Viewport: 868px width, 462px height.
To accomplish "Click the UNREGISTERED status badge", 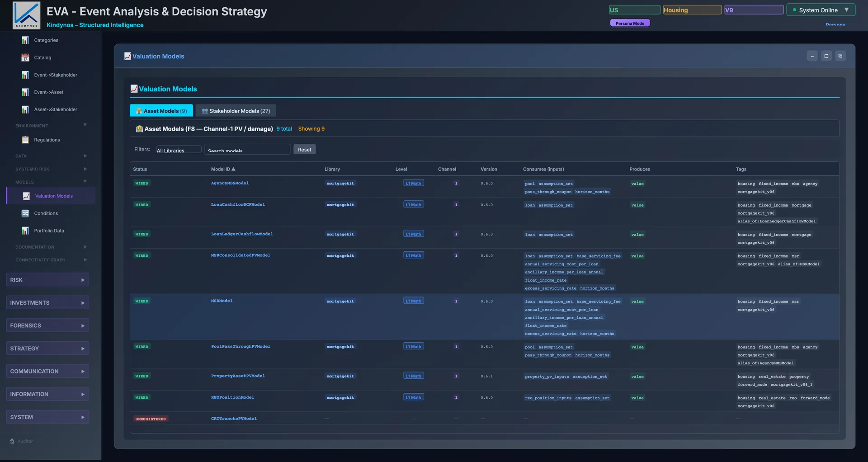I will coord(151,419).
